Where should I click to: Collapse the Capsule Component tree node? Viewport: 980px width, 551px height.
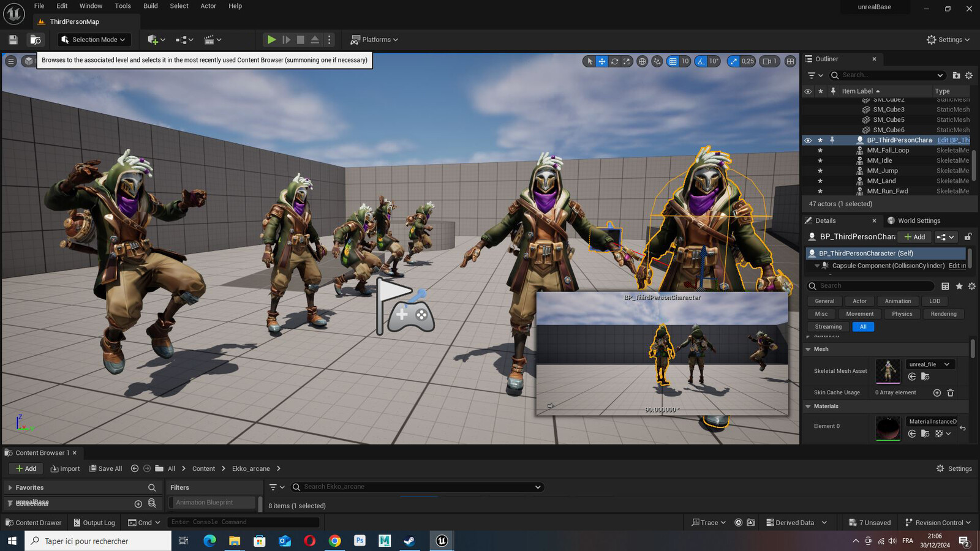[x=817, y=266]
